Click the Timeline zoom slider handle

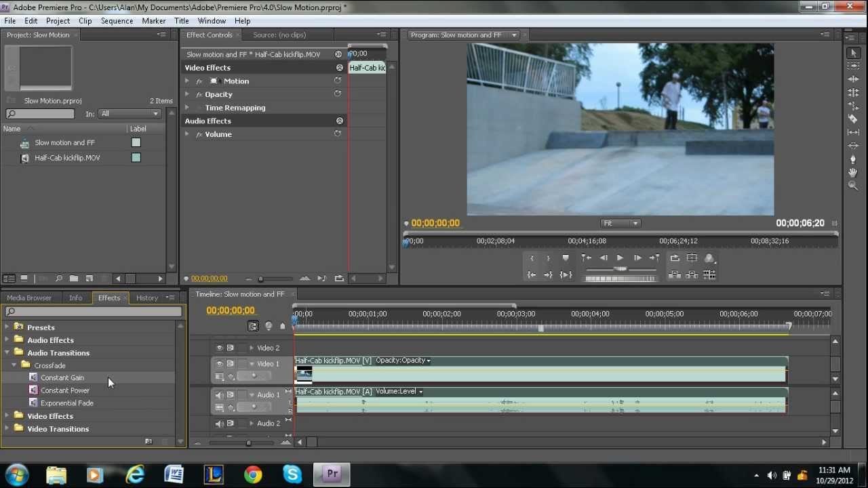point(248,443)
